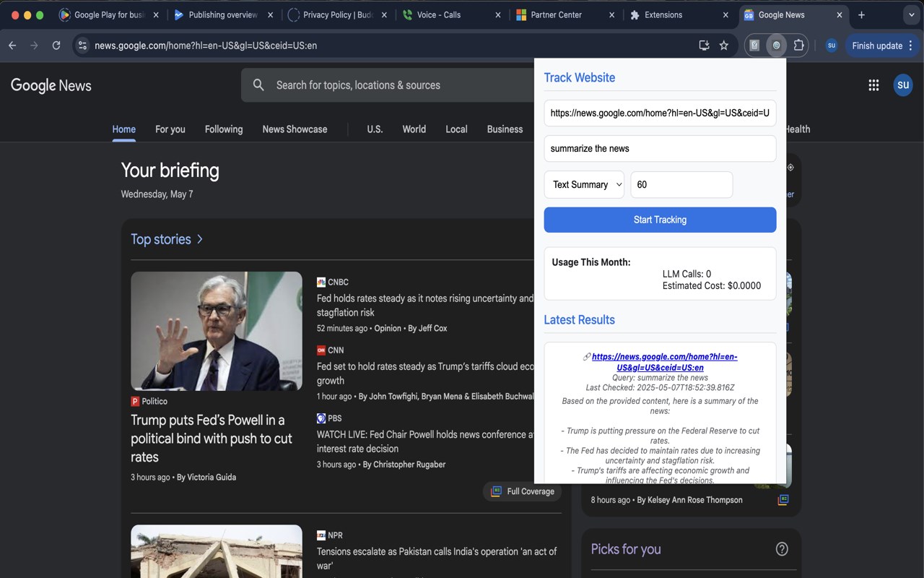Open WATCH LIVE Fed Chair Powell article
Viewport: 924px width, 578px height.
425,441
